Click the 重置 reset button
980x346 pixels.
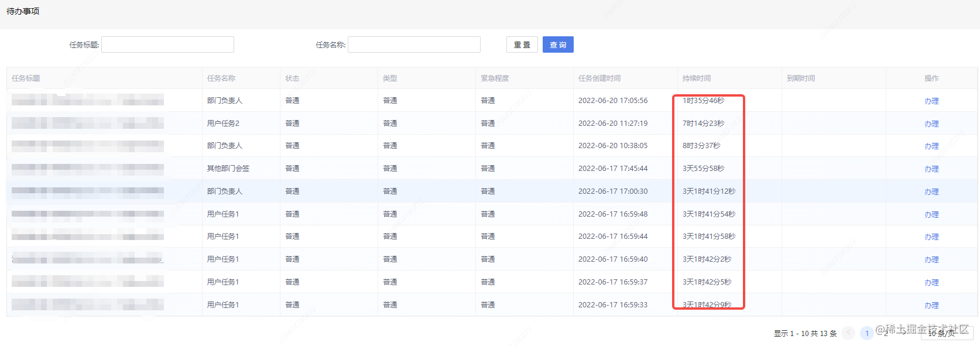click(522, 44)
